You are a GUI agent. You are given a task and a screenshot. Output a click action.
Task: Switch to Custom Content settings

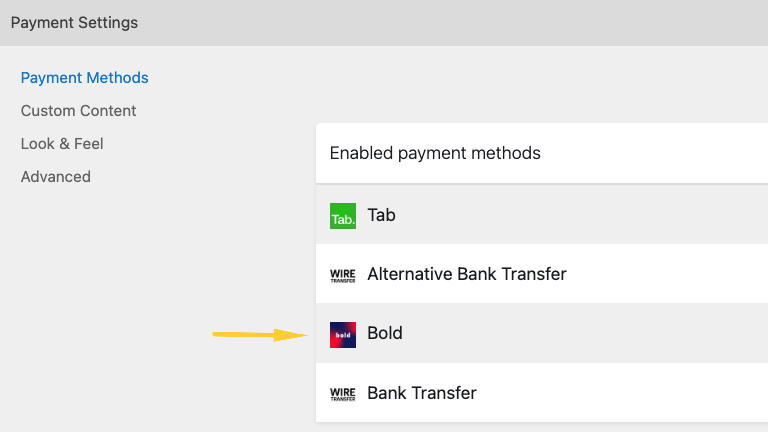click(78, 111)
